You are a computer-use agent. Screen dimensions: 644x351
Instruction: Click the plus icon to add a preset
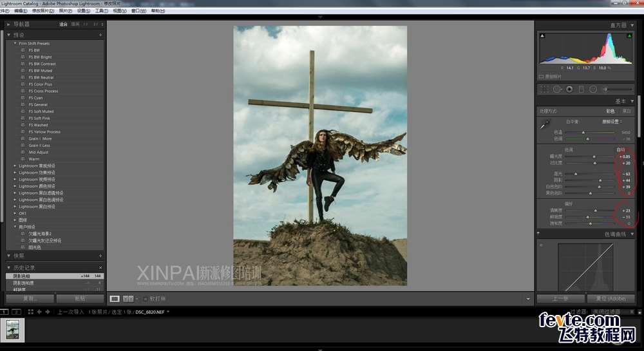(x=100, y=35)
